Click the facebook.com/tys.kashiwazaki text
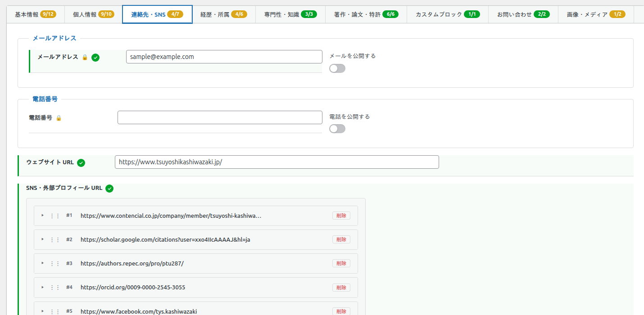Viewport: 644px width, 315px height. coord(139,311)
